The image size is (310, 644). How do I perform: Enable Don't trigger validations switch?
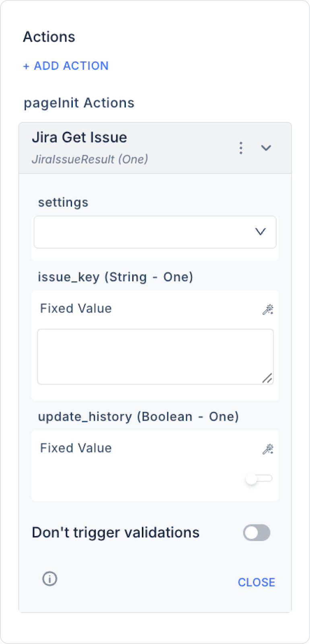coord(257,533)
